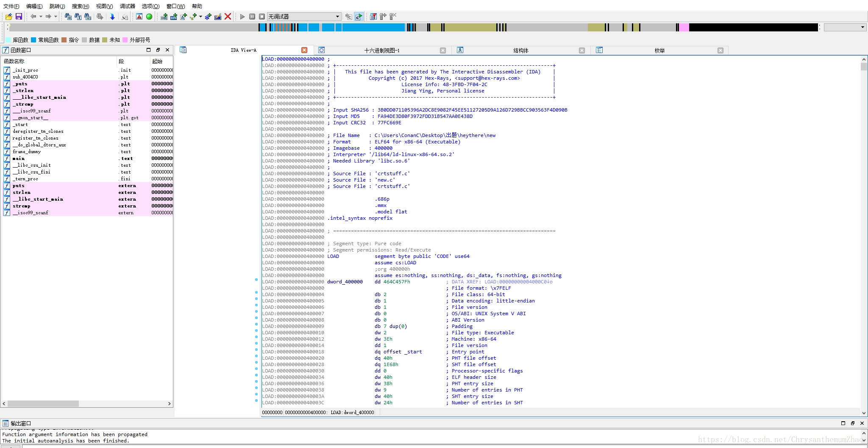Open the 跳转(J) menu
Viewport: 868px width, 448px height.
click(57, 6)
